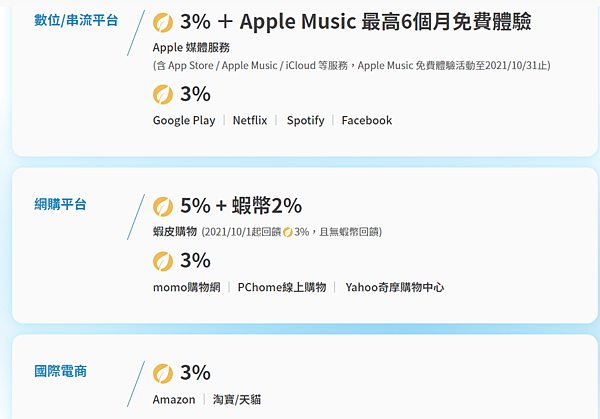Select the 網購平台 category heading
This screenshot has height=419, width=600.
click(60, 204)
